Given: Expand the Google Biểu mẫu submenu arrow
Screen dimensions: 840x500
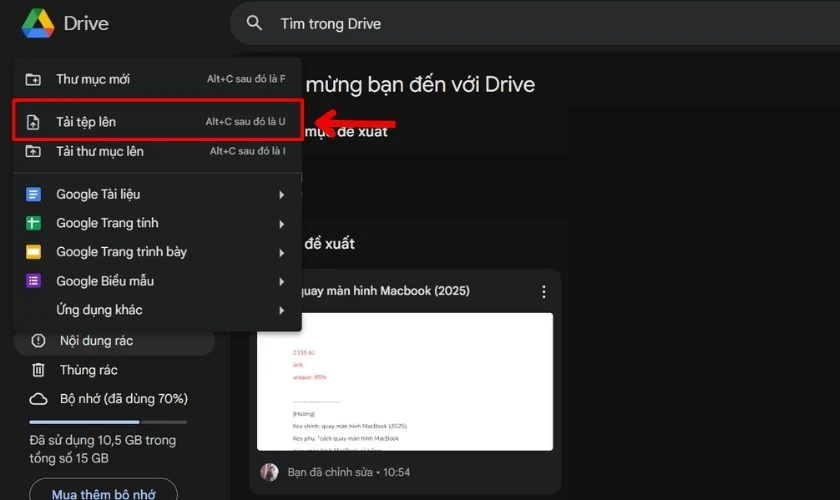Looking at the screenshot, I should pos(282,281).
